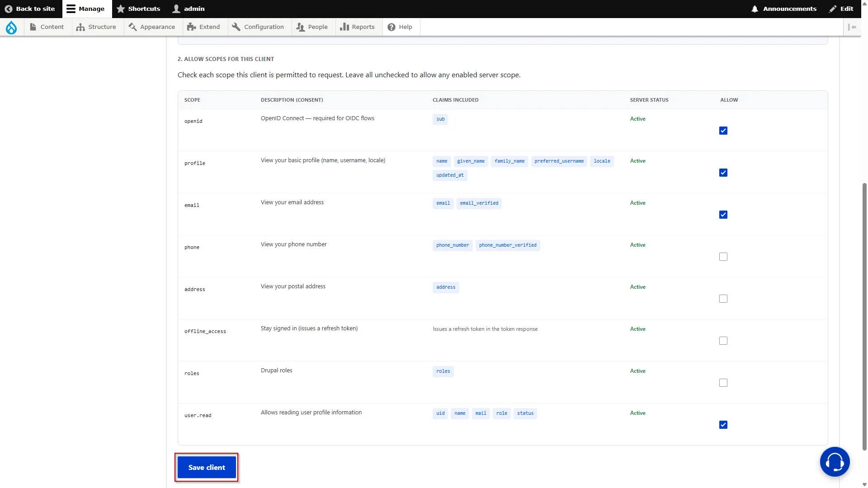The width and height of the screenshot is (868, 488).
Task: Enable the address scope Allow checkbox
Action: (x=723, y=299)
